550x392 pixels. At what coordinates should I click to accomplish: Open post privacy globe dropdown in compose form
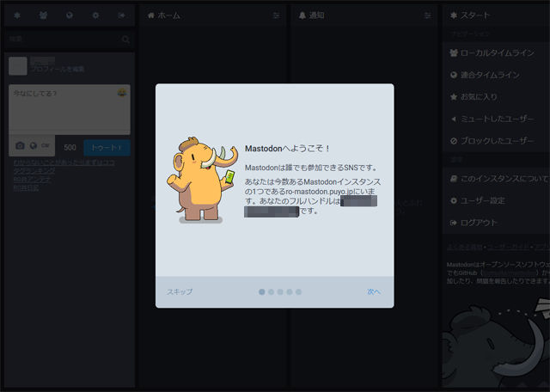[x=34, y=145]
